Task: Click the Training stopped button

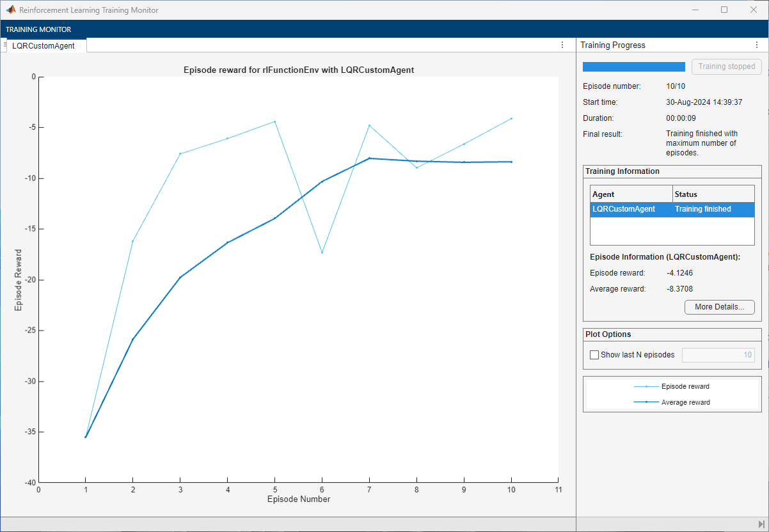Action: pyautogui.click(x=727, y=66)
